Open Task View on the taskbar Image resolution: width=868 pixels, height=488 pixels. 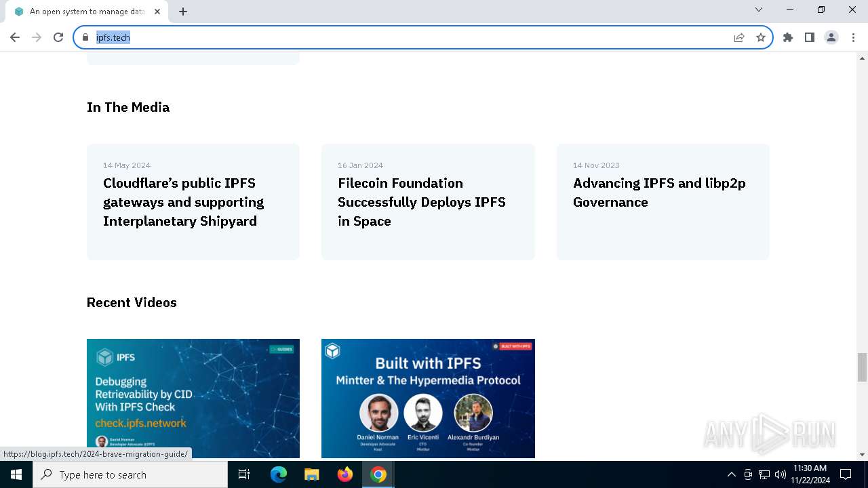pyautogui.click(x=244, y=474)
